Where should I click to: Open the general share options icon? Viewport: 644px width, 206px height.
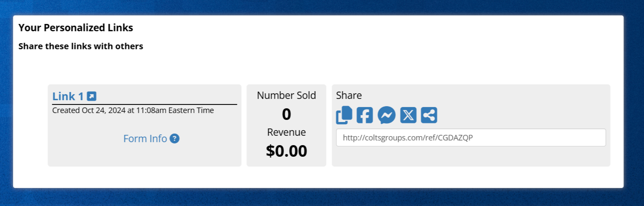[429, 115]
